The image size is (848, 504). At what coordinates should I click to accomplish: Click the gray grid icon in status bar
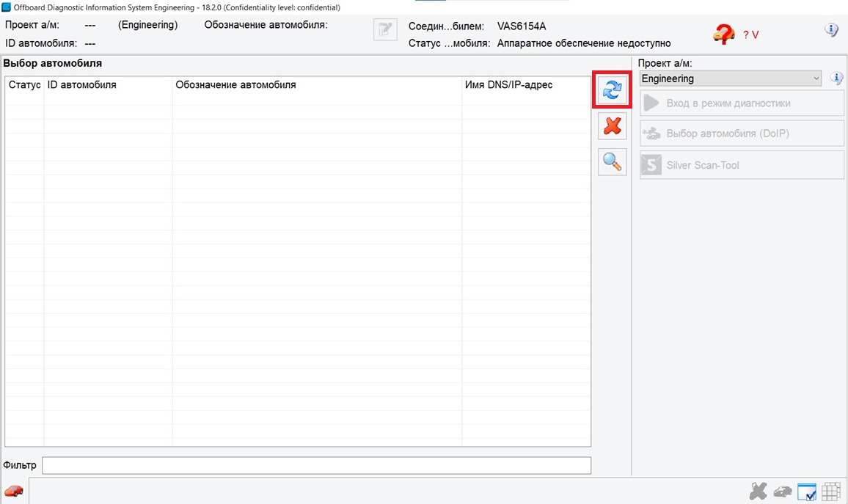(x=830, y=491)
